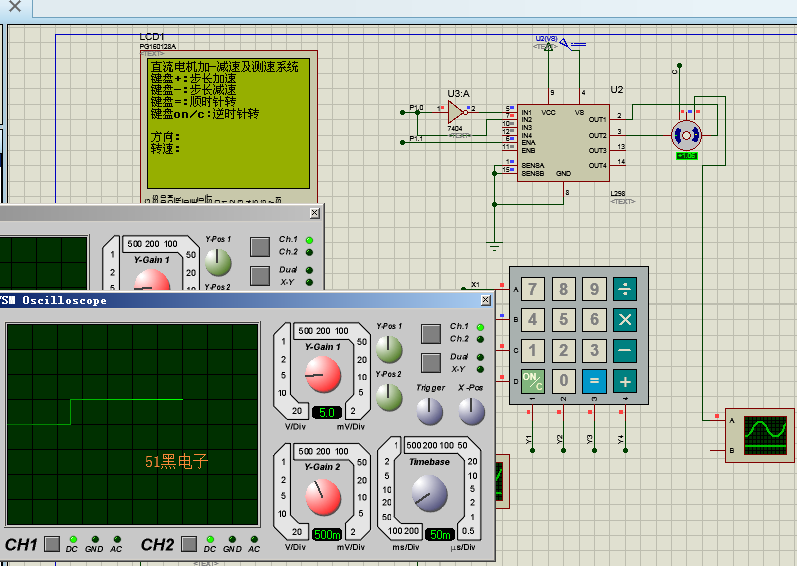The image size is (797, 566).
Task: Click keypad key 0
Action: coord(563,381)
